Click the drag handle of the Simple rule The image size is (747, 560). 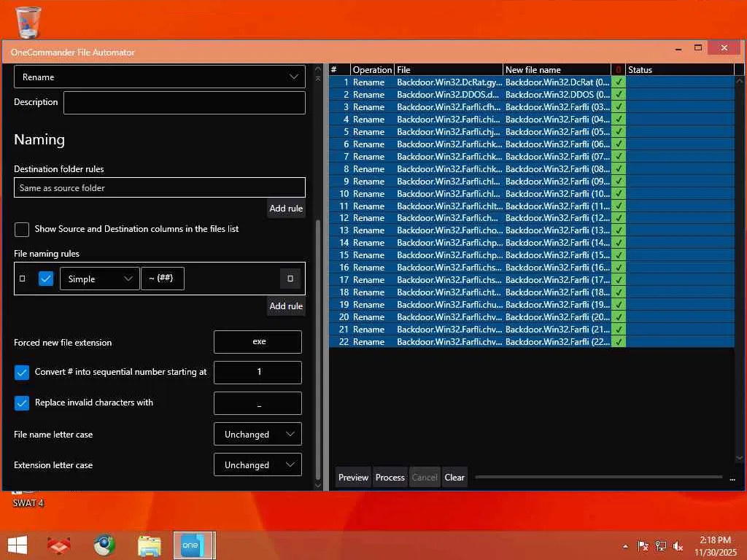click(x=23, y=279)
